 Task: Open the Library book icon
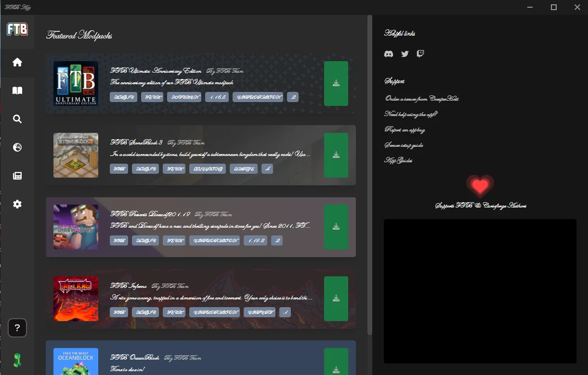point(17,91)
